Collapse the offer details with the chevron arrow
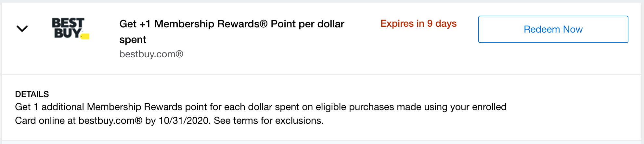The height and width of the screenshot is (144, 644). click(22, 29)
